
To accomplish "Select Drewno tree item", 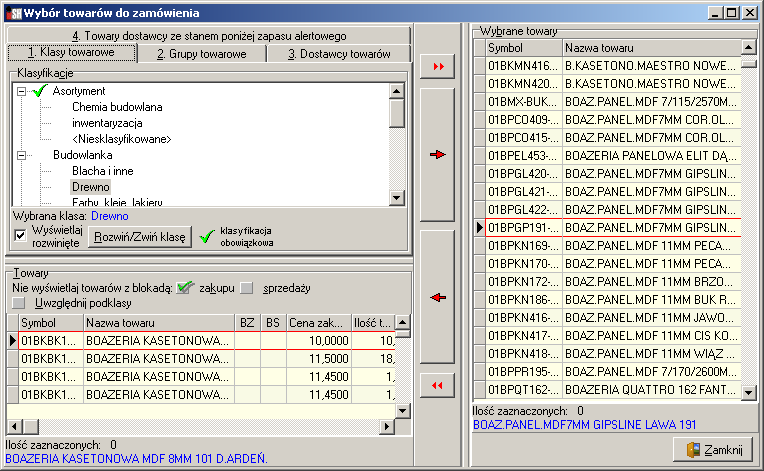I will 91,187.
